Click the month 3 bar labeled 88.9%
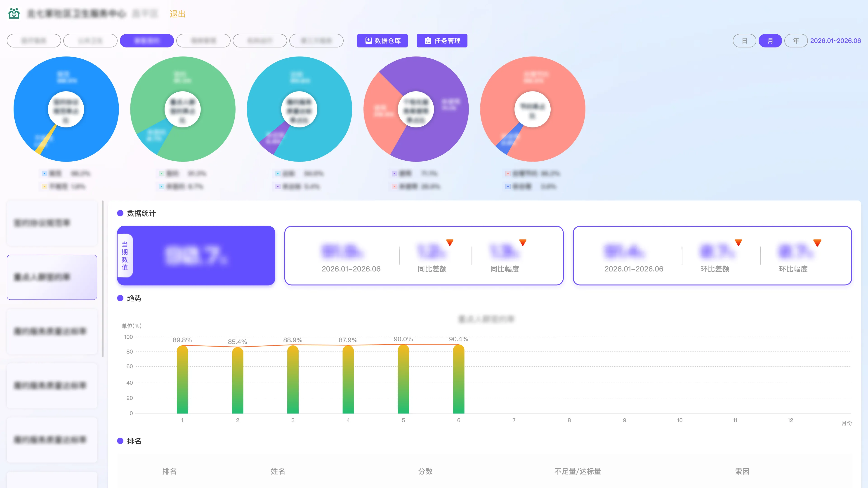 293,379
